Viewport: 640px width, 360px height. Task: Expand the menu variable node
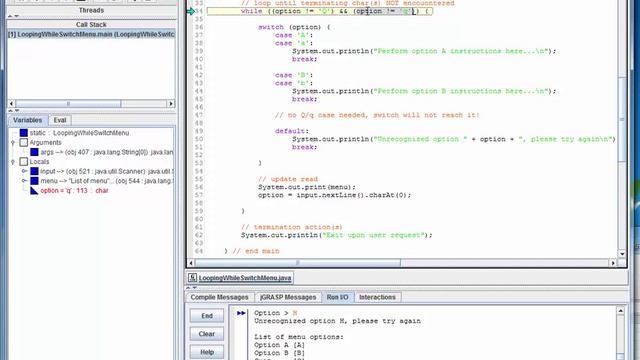coord(24,181)
